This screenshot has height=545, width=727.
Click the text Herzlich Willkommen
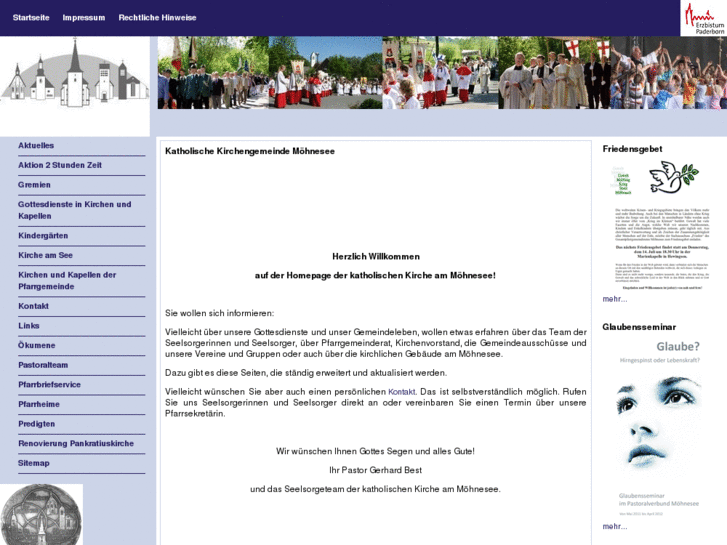(376, 256)
